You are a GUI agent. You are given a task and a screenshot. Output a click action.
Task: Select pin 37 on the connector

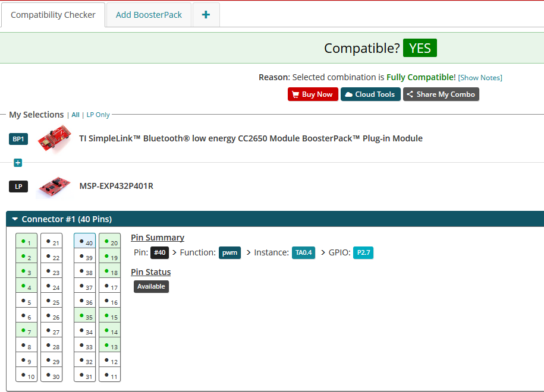[84, 286]
